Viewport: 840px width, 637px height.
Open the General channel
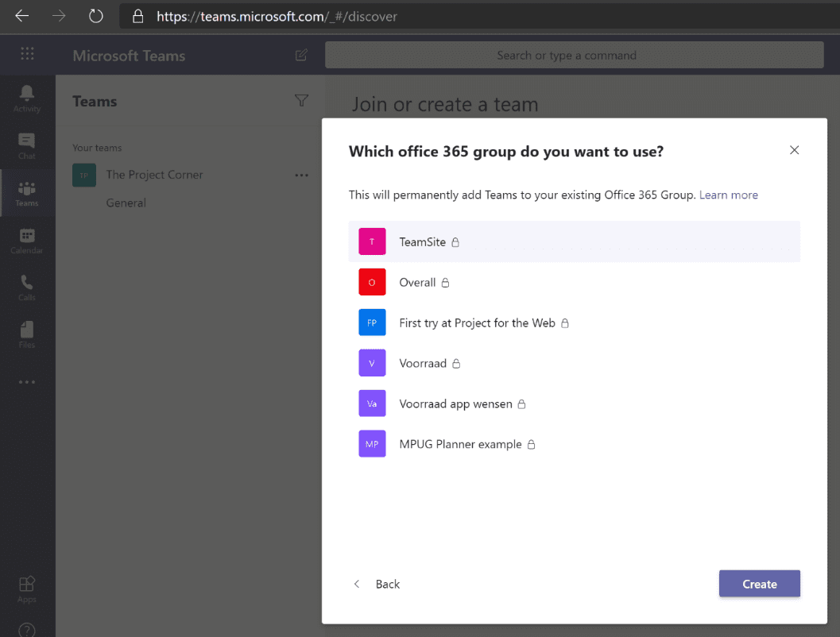pyautogui.click(x=126, y=203)
